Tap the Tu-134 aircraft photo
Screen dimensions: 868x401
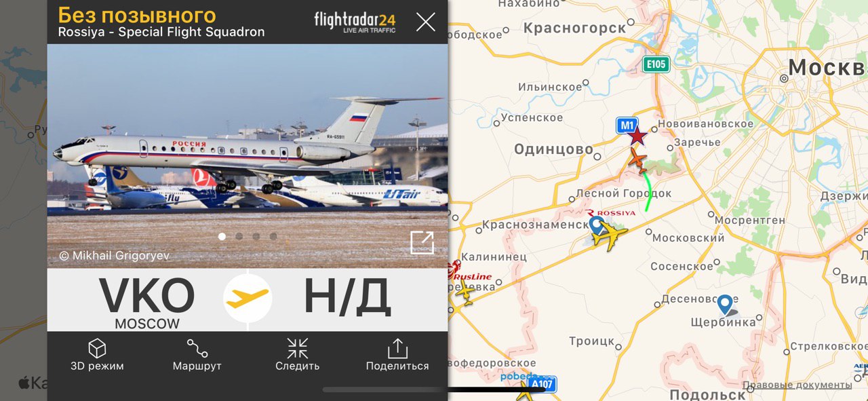[248, 156]
